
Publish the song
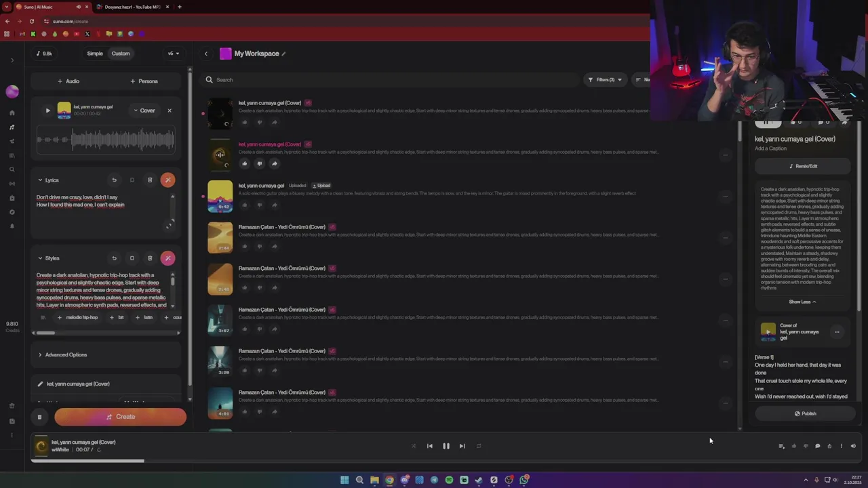805,413
